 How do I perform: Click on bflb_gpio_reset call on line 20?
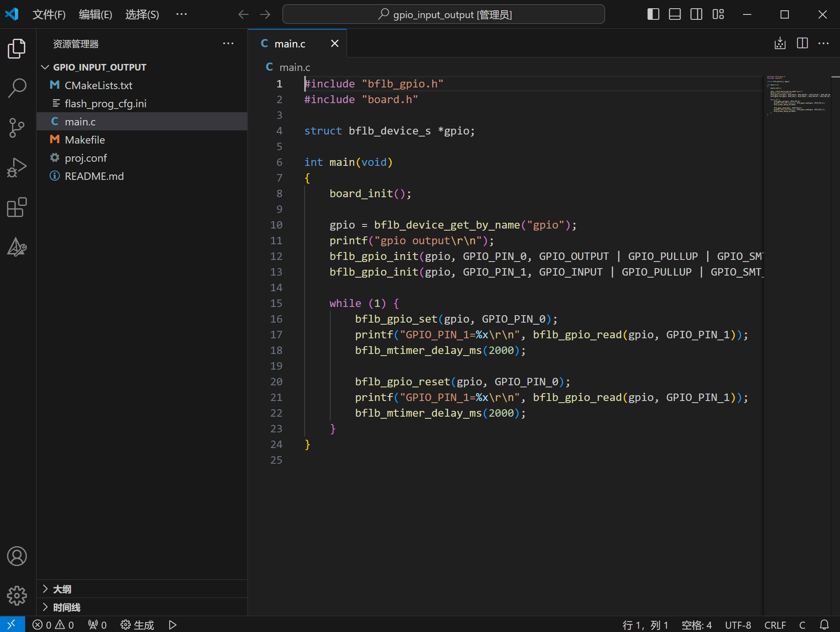coord(462,382)
